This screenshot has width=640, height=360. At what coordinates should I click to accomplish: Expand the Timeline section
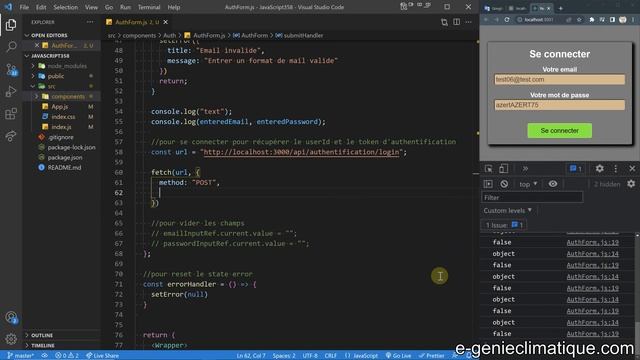[61, 345]
